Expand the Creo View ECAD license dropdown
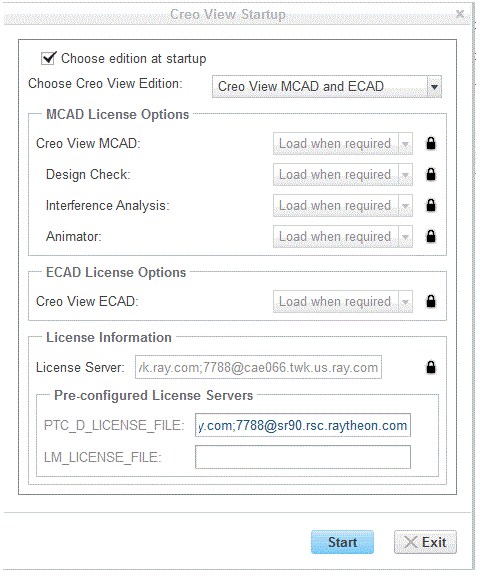 click(x=405, y=302)
